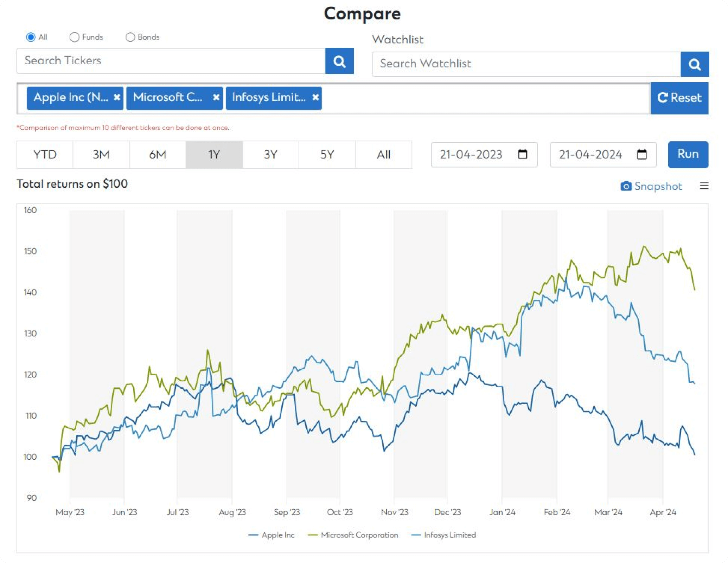Focus the Search Tickers input
This screenshot has width=728, height=563.
coord(171,61)
